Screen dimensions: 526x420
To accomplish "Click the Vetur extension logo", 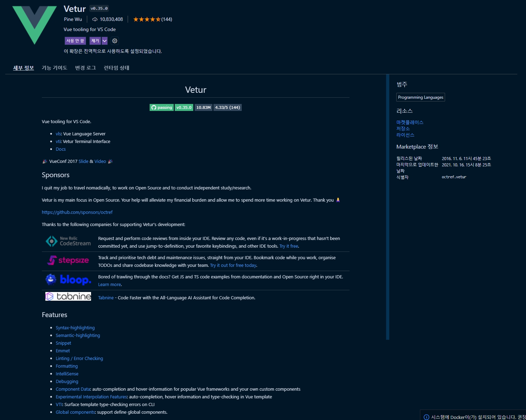I will tap(34, 24).
